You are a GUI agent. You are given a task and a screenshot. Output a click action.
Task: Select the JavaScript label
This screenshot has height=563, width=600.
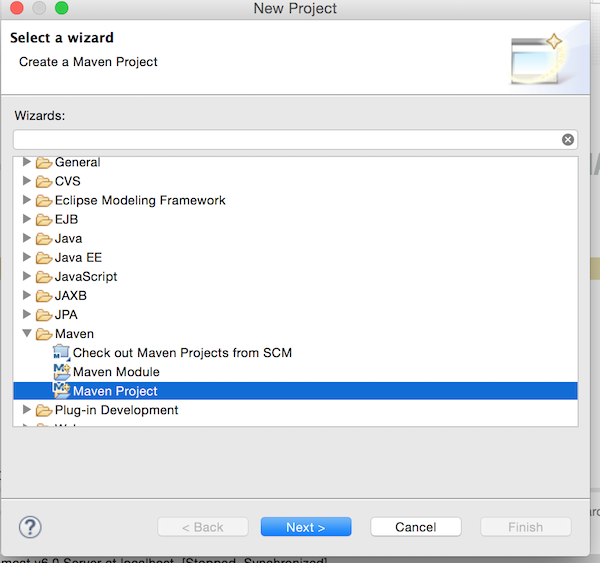(x=86, y=277)
